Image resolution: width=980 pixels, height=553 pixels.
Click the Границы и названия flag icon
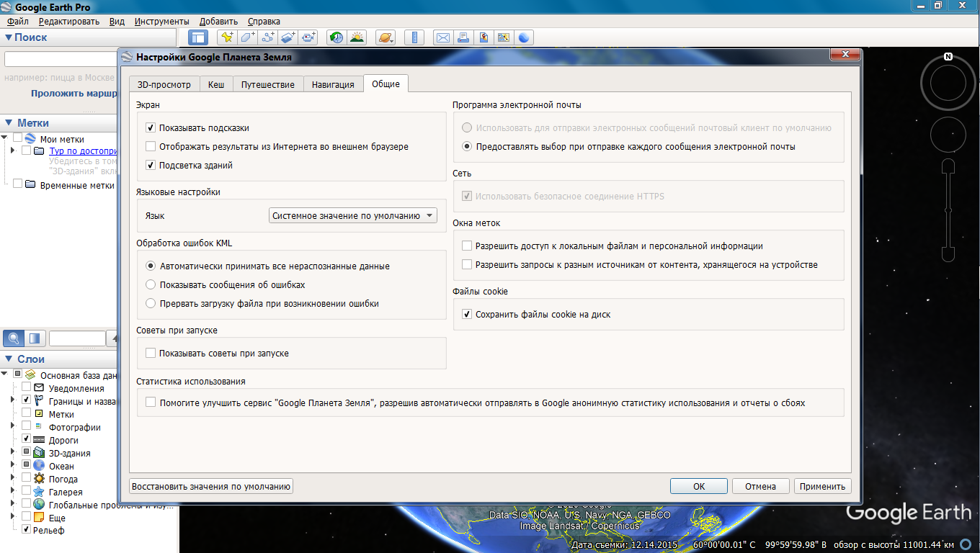pyautogui.click(x=39, y=401)
